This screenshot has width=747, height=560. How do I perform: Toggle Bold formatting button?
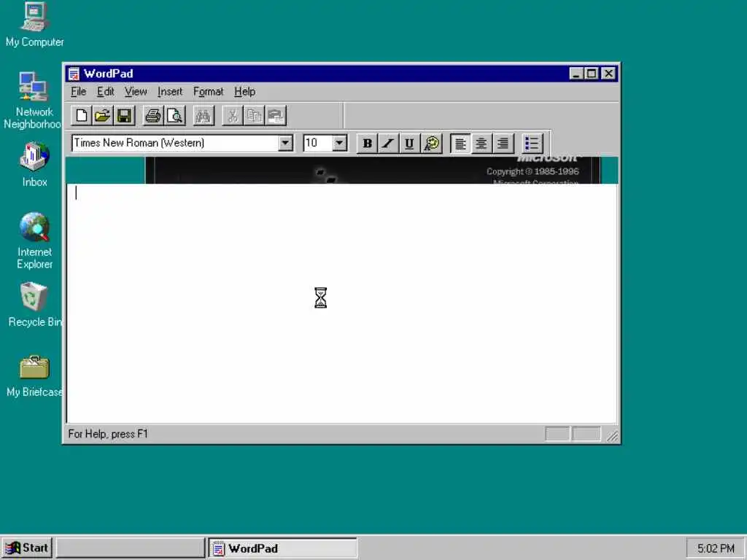(x=368, y=144)
